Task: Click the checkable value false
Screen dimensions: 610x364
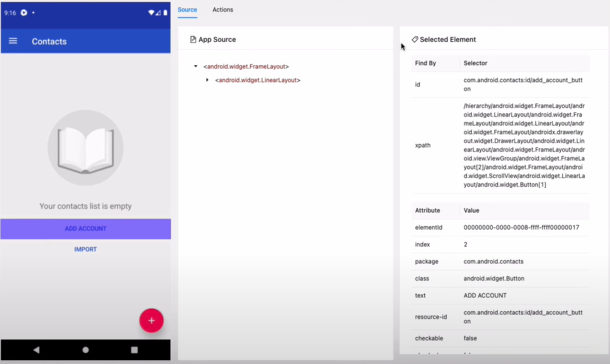Action: (470, 338)
